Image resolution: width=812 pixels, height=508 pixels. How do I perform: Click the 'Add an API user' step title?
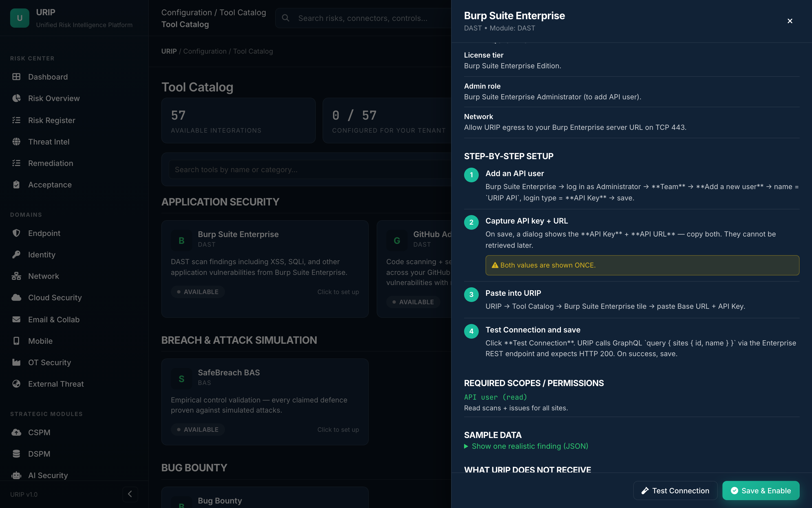tap(515, 173)
